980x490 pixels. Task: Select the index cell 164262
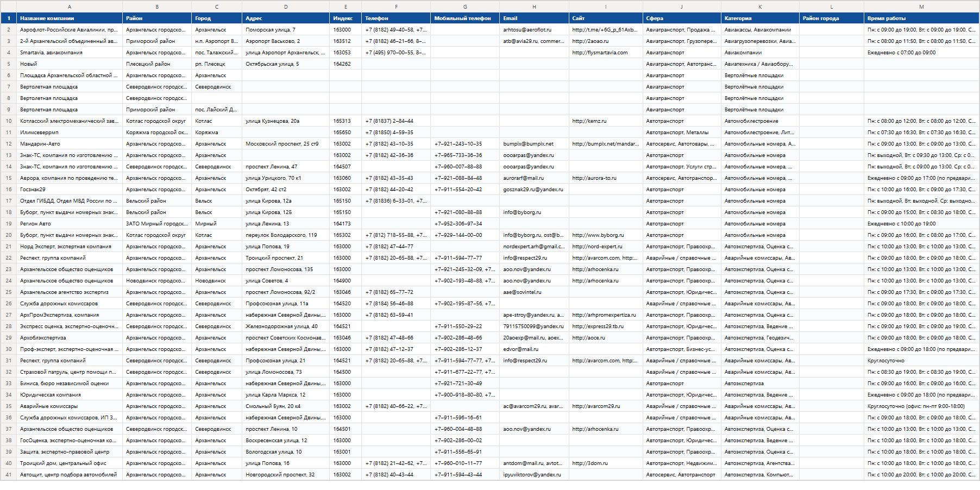click(345, 64)
